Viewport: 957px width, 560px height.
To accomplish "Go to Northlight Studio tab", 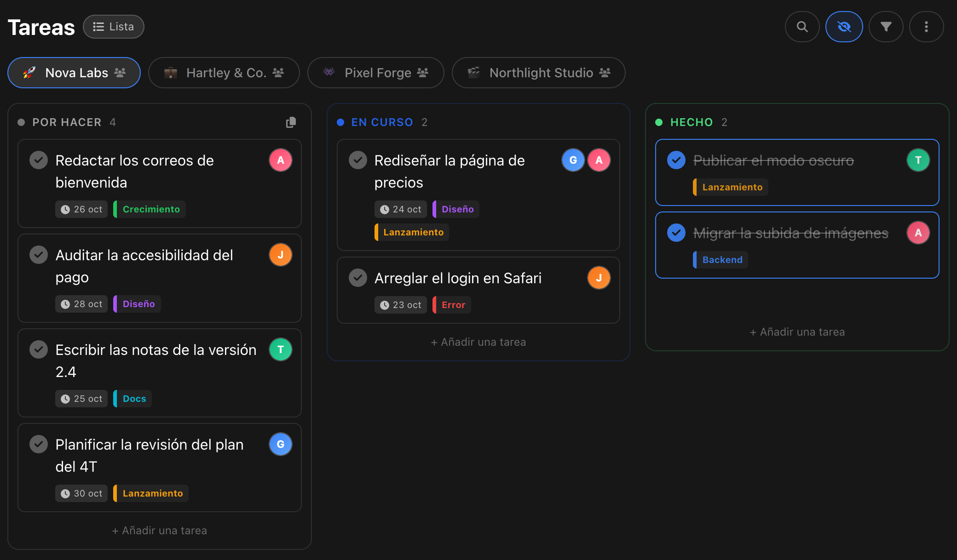I will (539, 73).
